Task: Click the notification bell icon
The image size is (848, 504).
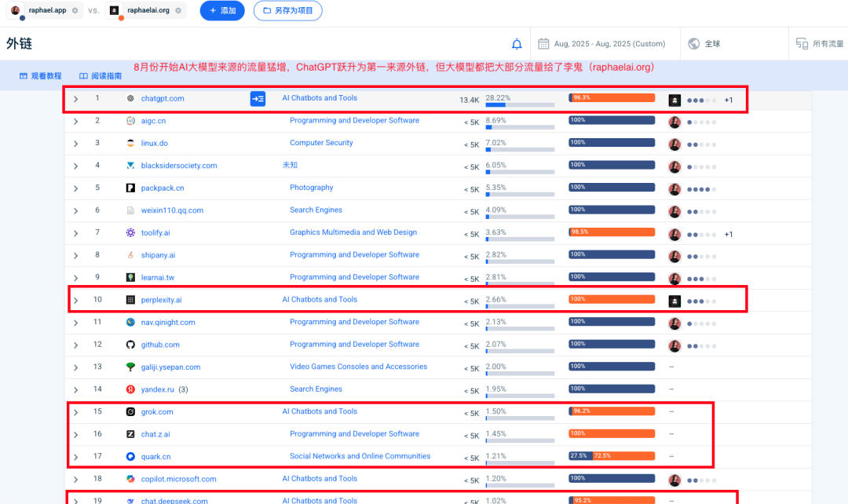Action: (x=517, y=44)
